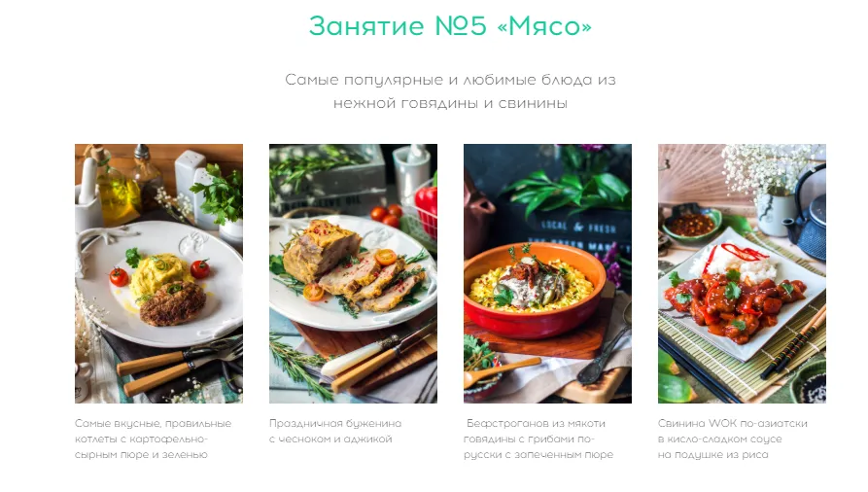Open the WOK pork with rice photo
The height and width of the screenshot is (492, 868).
tap(742, 273)
